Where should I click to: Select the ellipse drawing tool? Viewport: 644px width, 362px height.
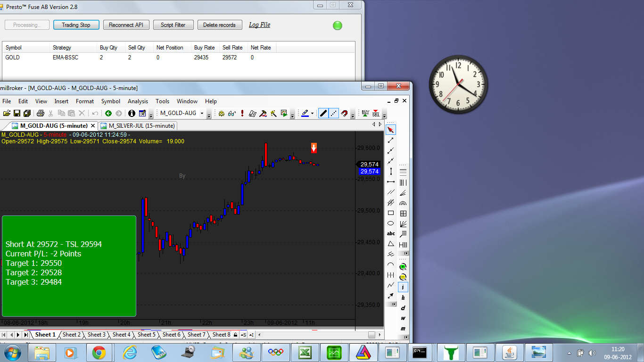(391, 223)
